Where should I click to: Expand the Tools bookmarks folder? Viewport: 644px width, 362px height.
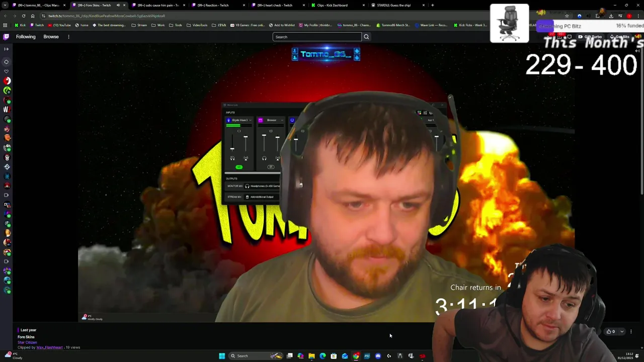(x=176, y=25)
